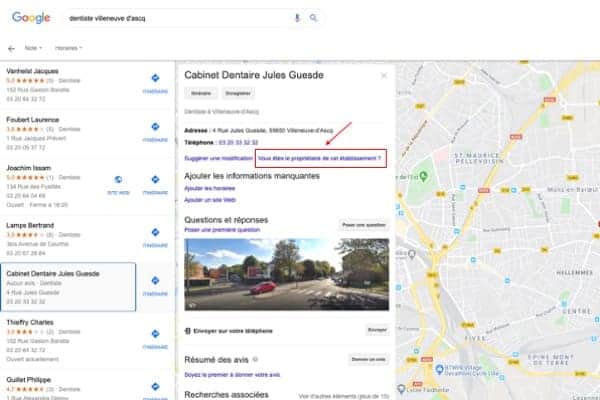Click the Ajouter les horaires link

tap(210, 188)
